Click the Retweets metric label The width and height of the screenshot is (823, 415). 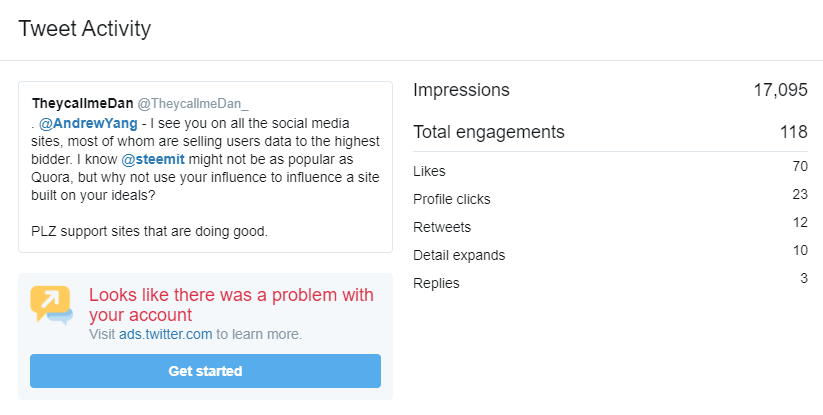coord(442,227)
